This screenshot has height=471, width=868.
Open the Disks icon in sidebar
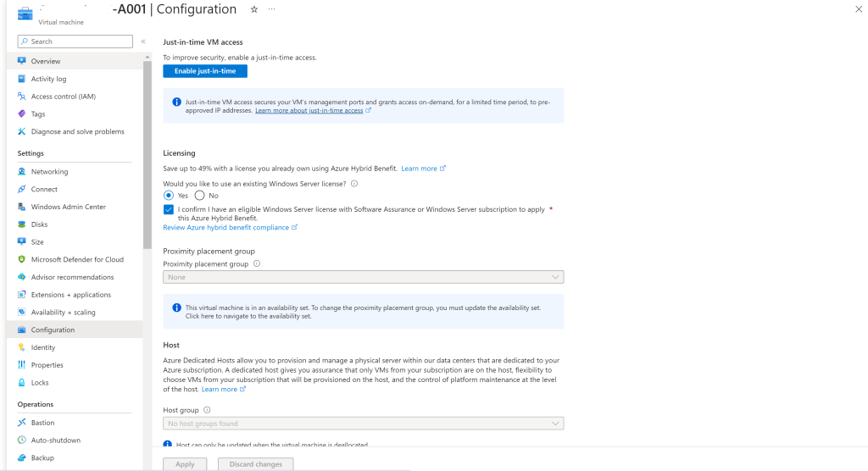pos(21,224)
